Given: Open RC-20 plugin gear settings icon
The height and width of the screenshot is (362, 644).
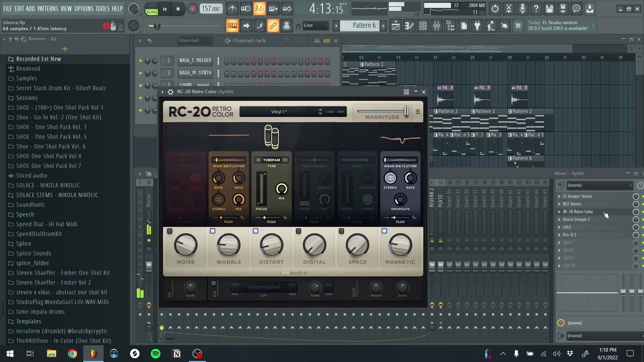Looking at the screenshot, I should [171, 92].
